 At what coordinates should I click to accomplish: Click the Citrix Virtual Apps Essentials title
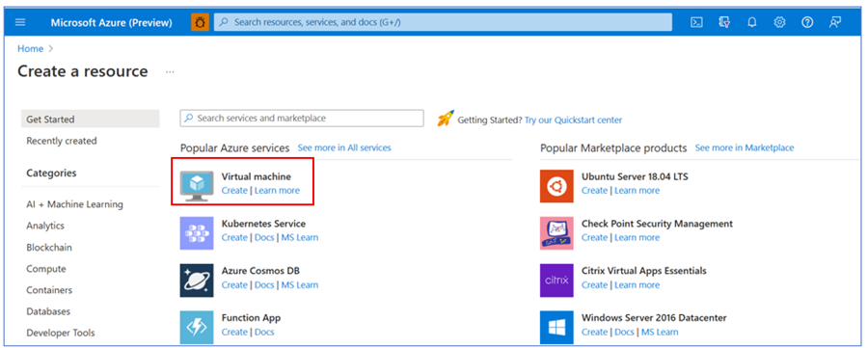click(x=644, y=271)
